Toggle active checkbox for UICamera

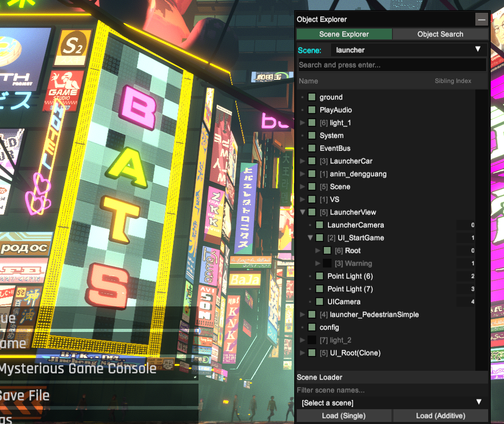click(x=319, y=302)
